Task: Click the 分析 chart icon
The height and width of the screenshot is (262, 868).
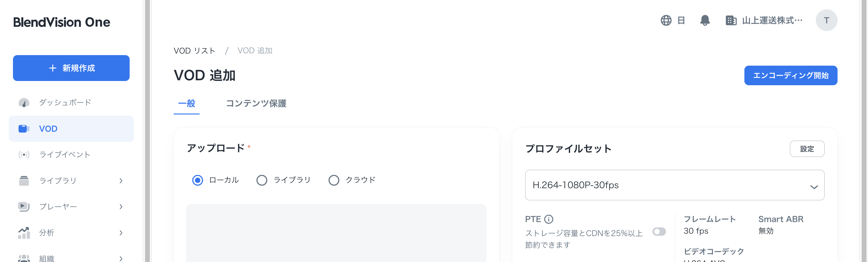Action: (x=24, y=233)
